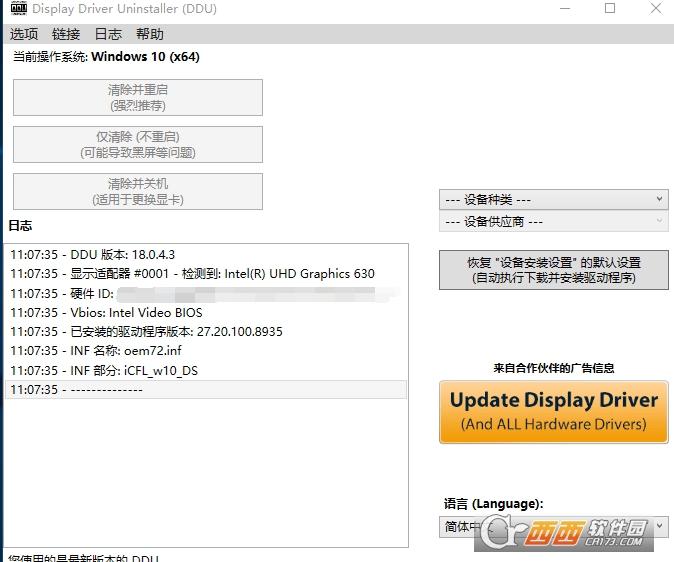Minimize the DDU window
The width and height of the screenshot is (674, 562).
tap(565, 8)
